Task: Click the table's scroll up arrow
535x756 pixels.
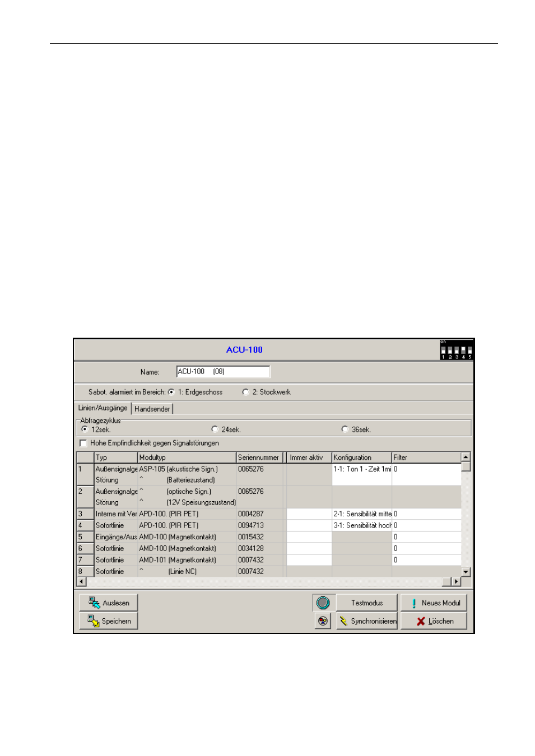Action: [x=466, y=457]
